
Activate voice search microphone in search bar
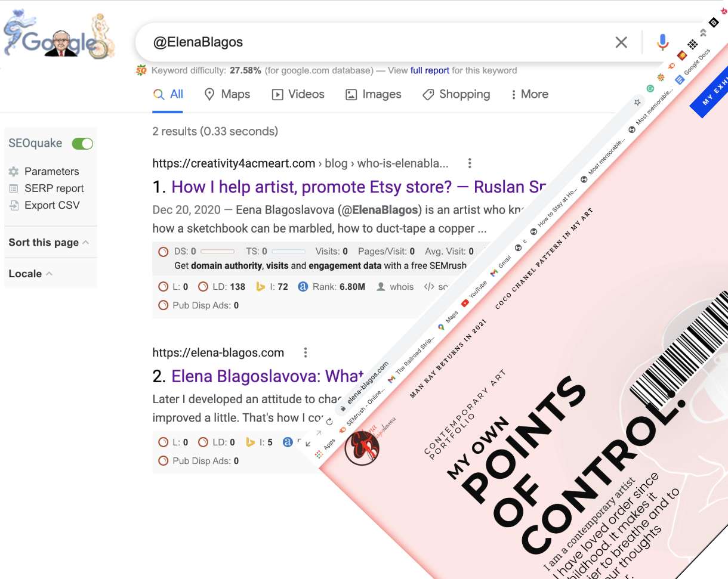coord(662,42)
